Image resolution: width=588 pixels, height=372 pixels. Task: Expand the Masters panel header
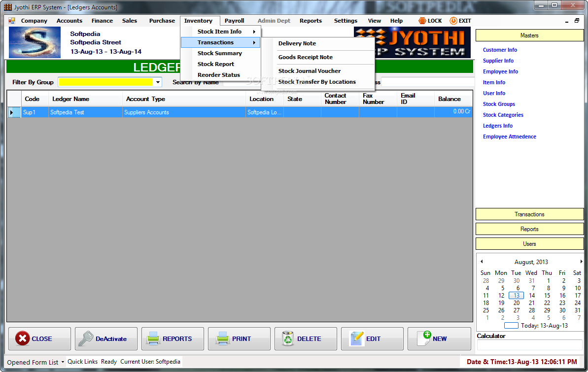coord(529,35)
